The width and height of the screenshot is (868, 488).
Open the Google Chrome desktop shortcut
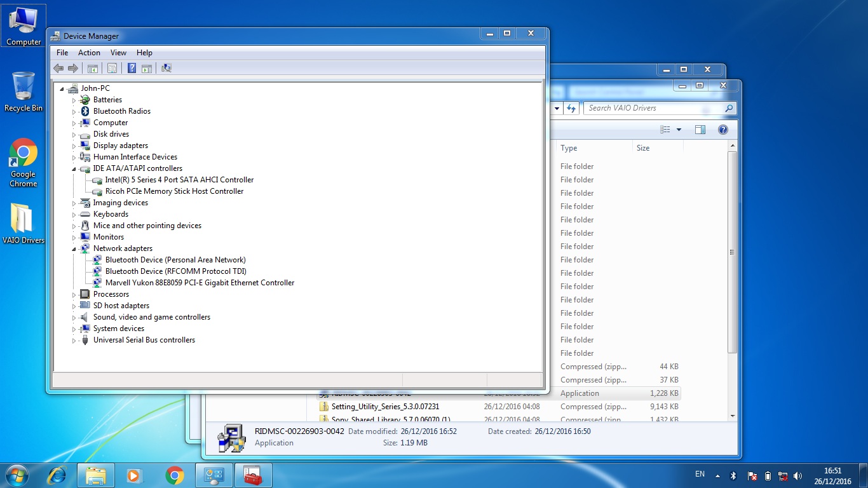(x=23, y=163)
